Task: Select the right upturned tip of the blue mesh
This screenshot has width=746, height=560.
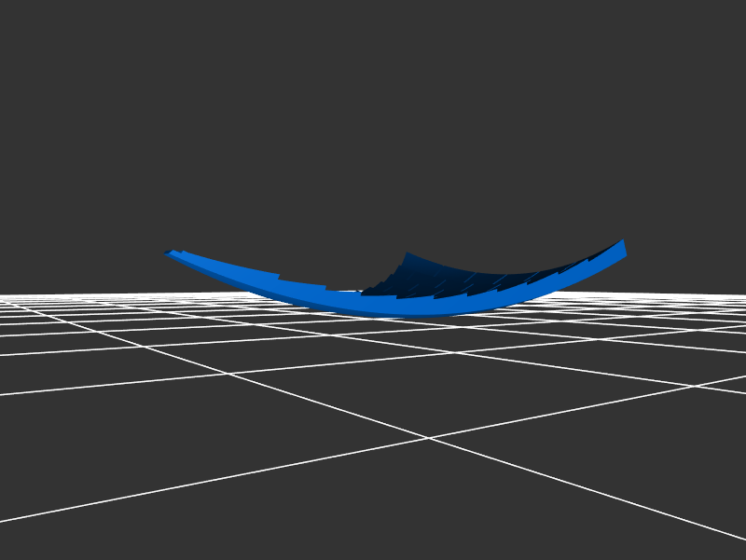Action: pyautogui.click(x=622, y=246)
